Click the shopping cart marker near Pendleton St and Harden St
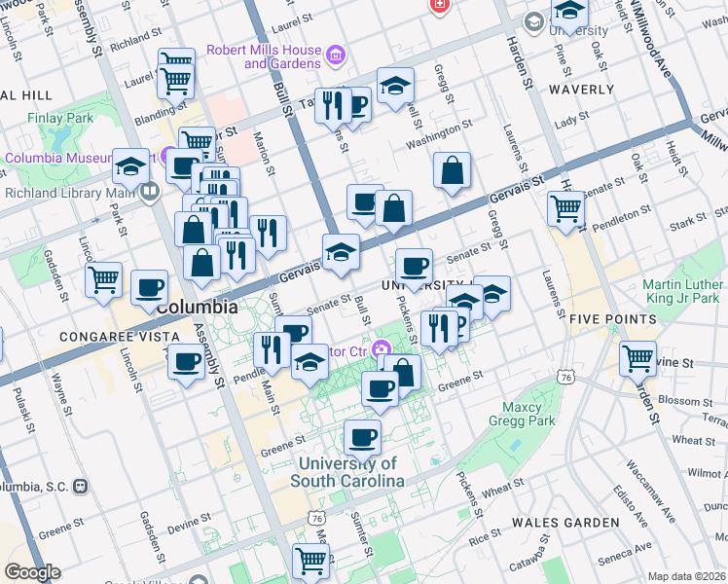 [565, 209]
